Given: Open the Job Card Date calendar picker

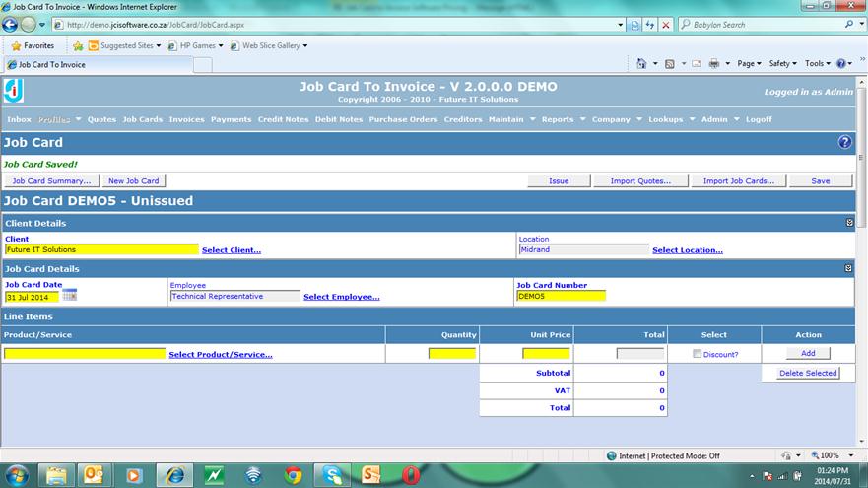Looking at the screenshot, I should [70, 296].
